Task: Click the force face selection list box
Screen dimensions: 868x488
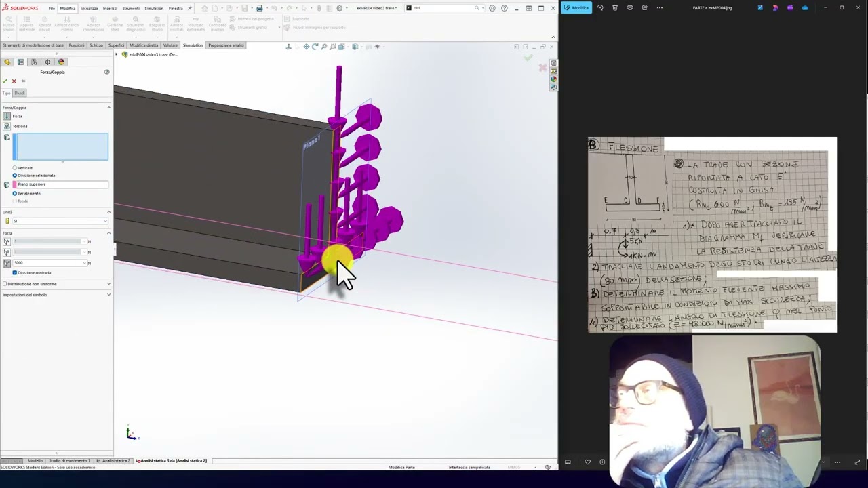Action: [60, 147]
